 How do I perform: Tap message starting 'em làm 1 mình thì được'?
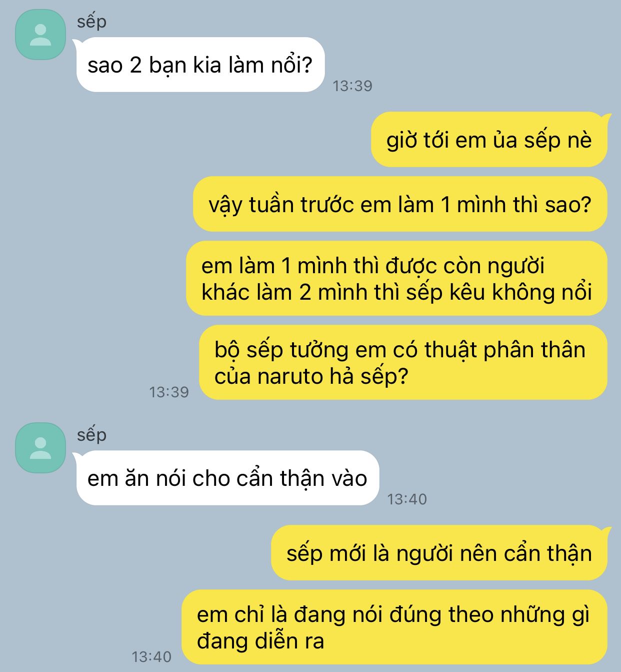396,278
